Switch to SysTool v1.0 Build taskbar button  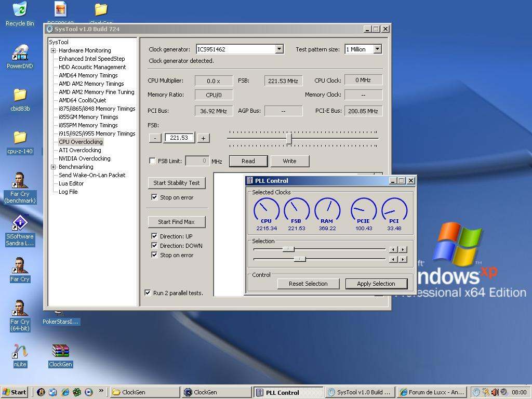[x=360, y=392]
